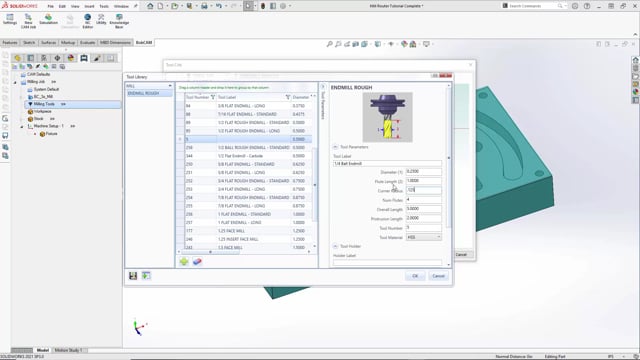Click the Tool Label column filter icon

pos(288,97)
